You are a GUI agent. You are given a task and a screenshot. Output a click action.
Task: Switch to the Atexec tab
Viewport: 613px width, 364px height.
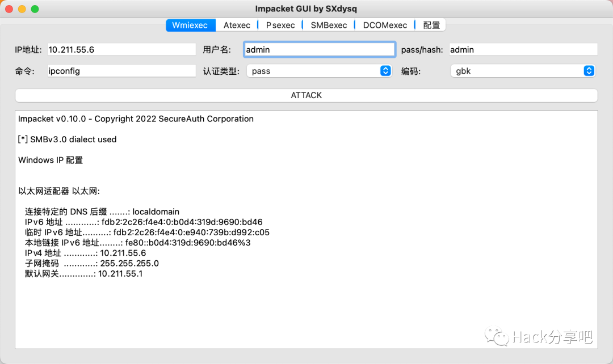pos(237,25)
